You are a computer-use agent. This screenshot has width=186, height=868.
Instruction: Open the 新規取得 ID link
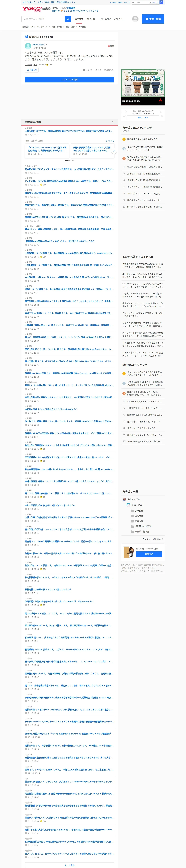(71, 8)
